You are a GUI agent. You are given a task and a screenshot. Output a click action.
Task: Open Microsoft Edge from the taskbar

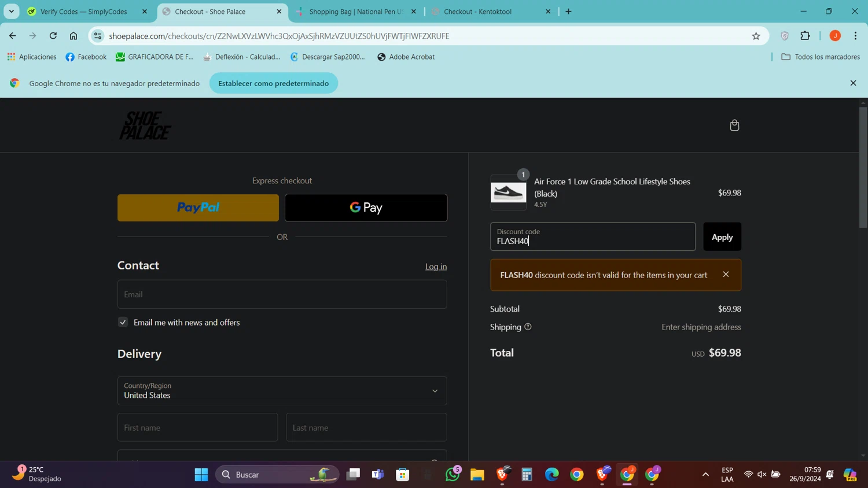pyautogui.click(x=552, y=475)
